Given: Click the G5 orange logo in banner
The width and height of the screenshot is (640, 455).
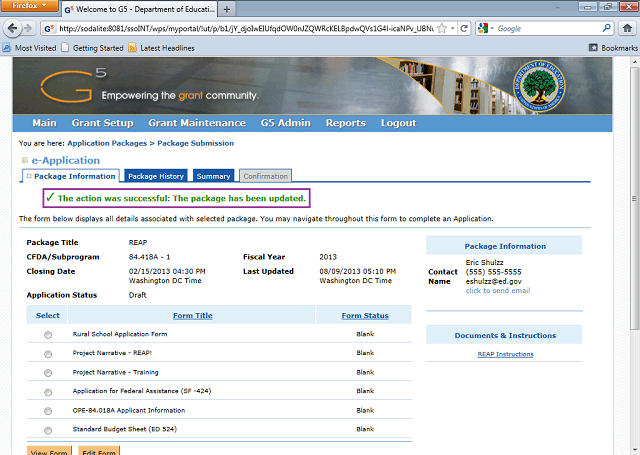Looking at the screenshot, I should click(73, 85).
